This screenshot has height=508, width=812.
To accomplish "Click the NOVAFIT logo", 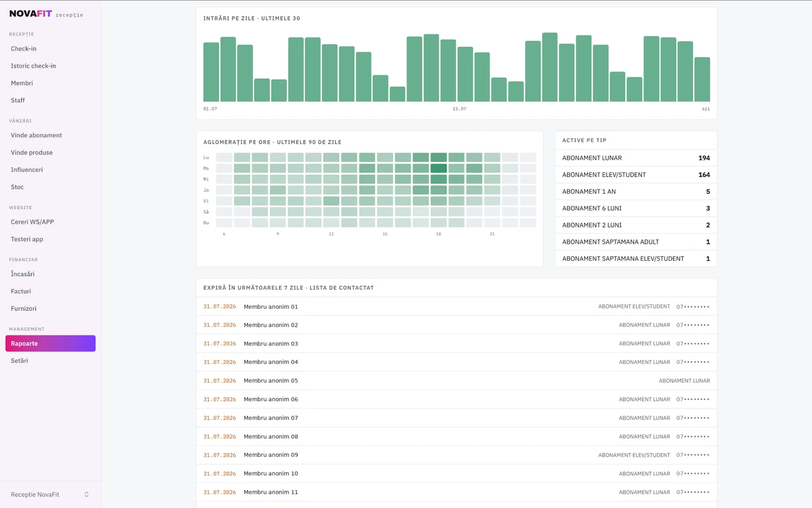I will tap(31, 13).
